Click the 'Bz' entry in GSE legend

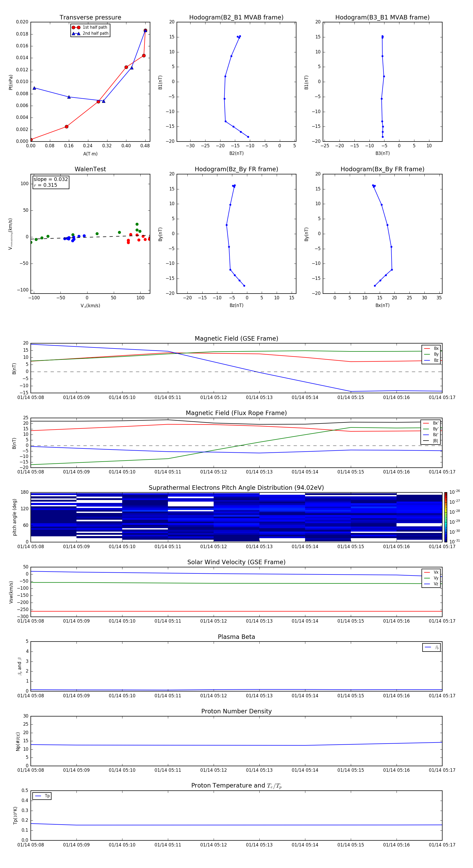pyautogui.click(x=431, y=360)
